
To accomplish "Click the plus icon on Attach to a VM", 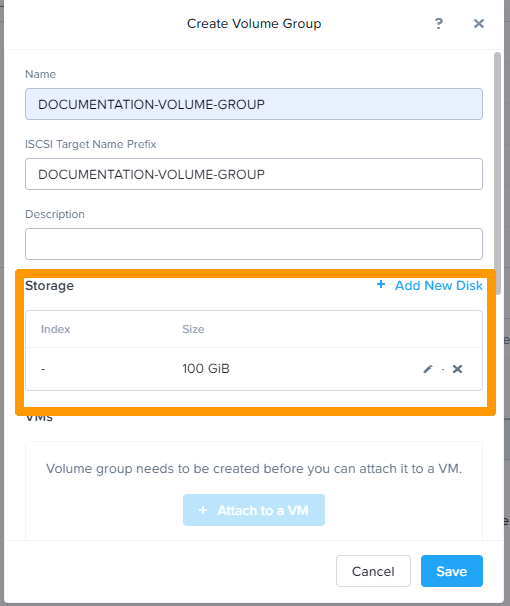I will [x=203, y=510].
